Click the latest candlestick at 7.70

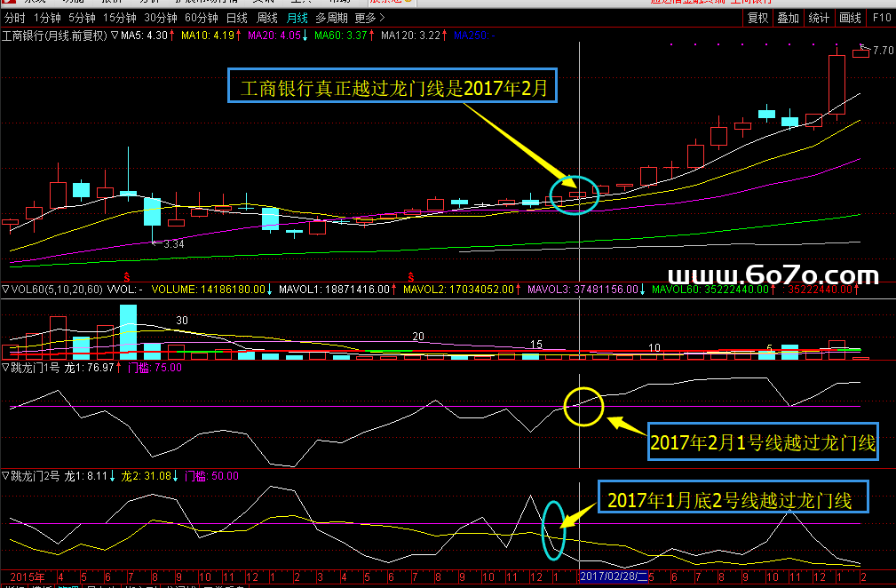860,53
